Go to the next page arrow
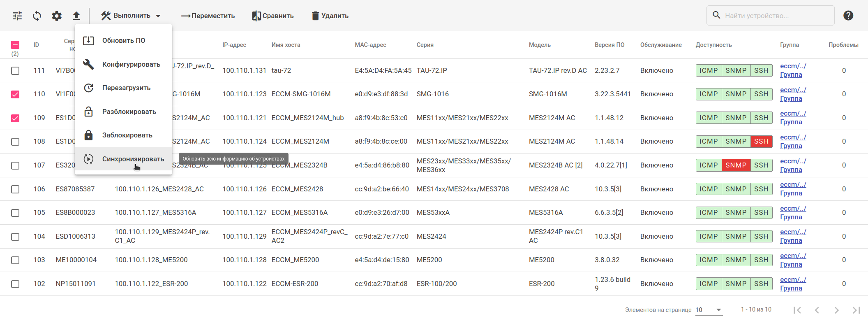The width and height of the screenshot is (868, 321). pos(837,310)
